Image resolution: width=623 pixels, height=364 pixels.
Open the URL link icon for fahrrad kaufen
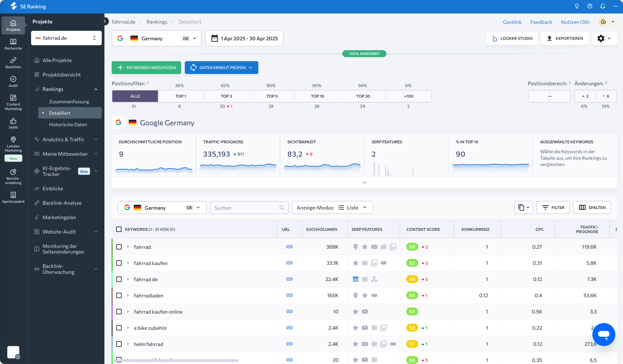click(289, 263)
